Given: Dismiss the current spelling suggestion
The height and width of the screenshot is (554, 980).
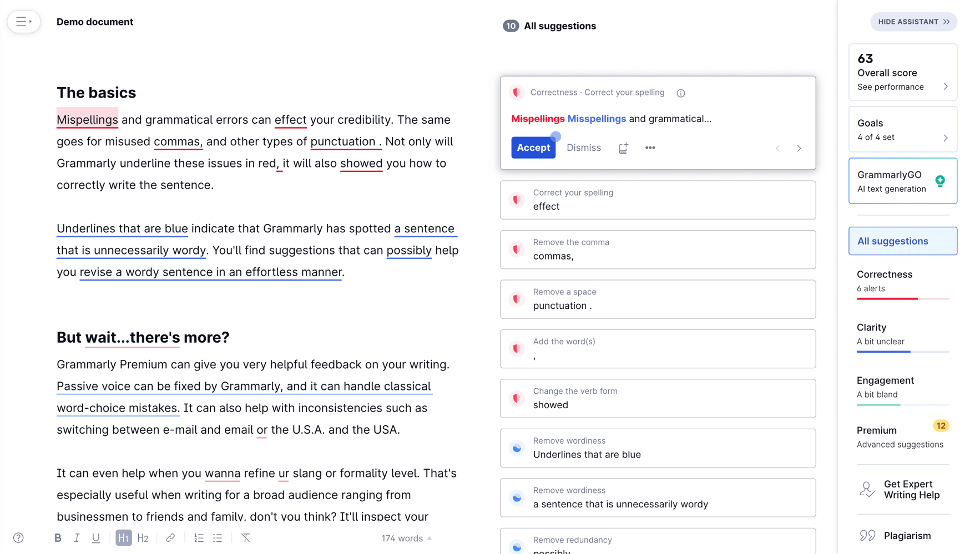Looking at the screenshot, I should pyautogui.click(x=583, y=148).
